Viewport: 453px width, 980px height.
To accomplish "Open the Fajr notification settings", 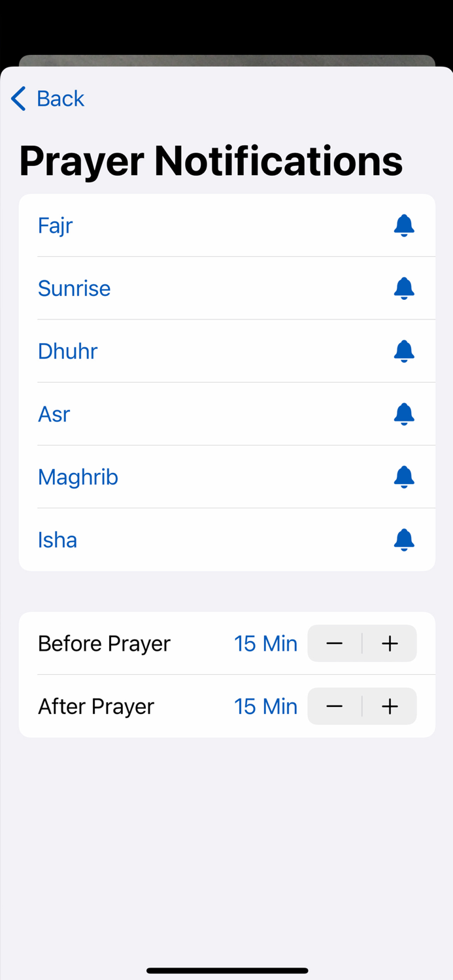I will pyautogui.click(x=55, y=225).
